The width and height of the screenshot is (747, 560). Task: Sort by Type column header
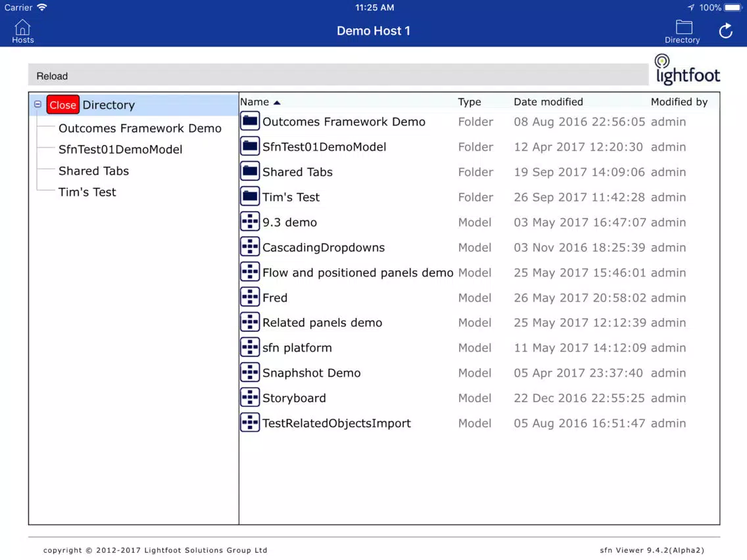tap(470, 102)
